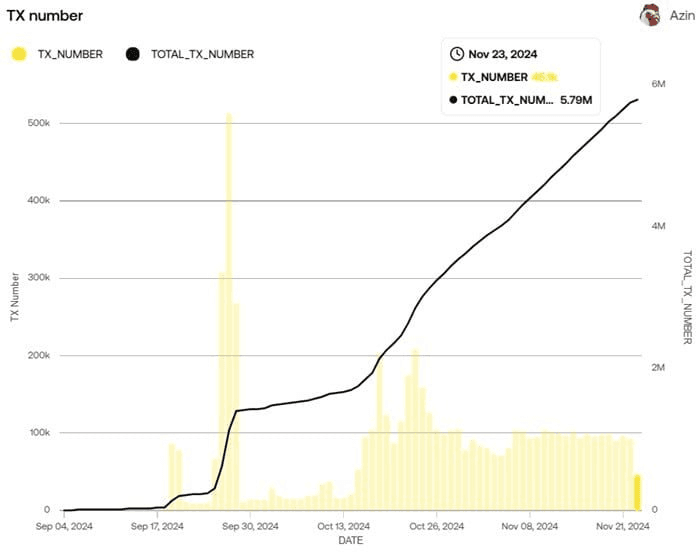700x557 pixels.
Task: Click the clock icon in tooltip
Action: (458, 54)
